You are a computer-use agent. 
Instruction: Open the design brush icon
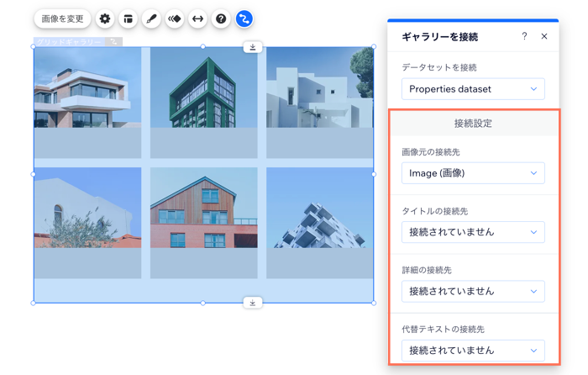(x=151, y=18)
